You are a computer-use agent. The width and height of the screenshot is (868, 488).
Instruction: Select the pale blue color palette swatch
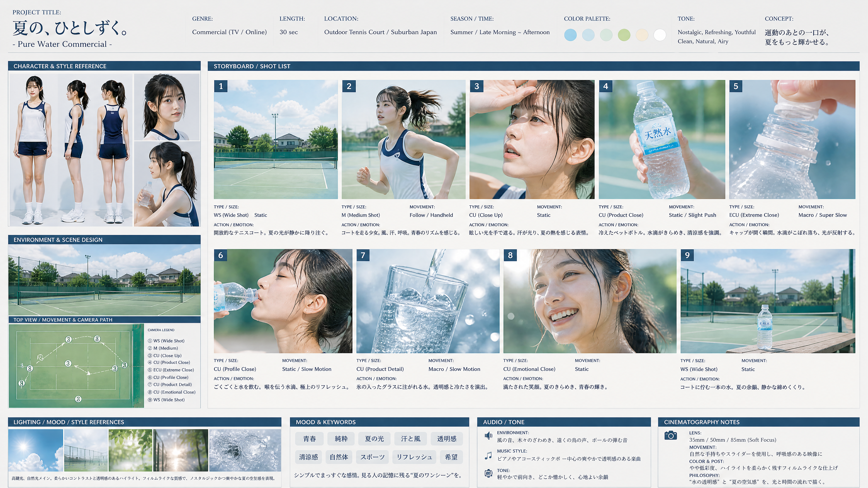(588, 35)
